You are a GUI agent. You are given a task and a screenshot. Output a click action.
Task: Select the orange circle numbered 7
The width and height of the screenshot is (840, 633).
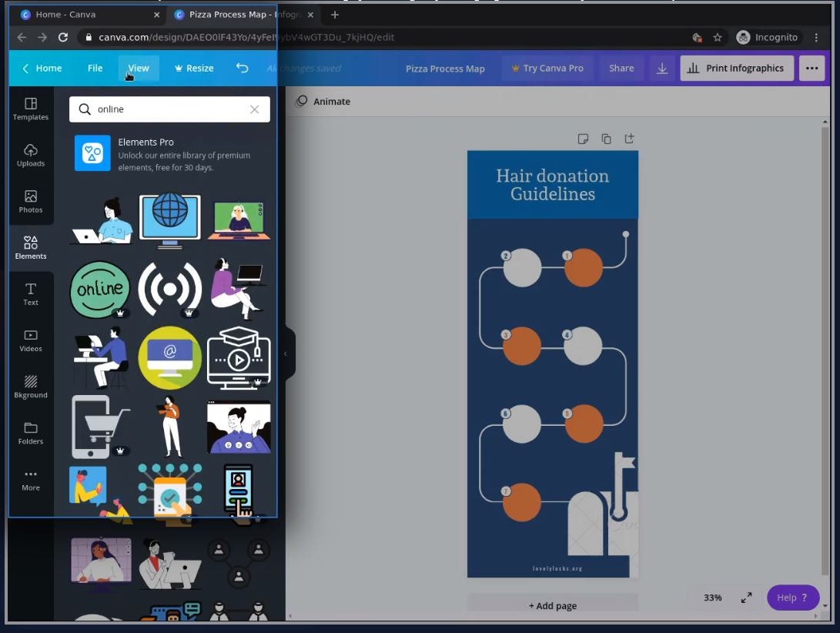click(521, 502)
